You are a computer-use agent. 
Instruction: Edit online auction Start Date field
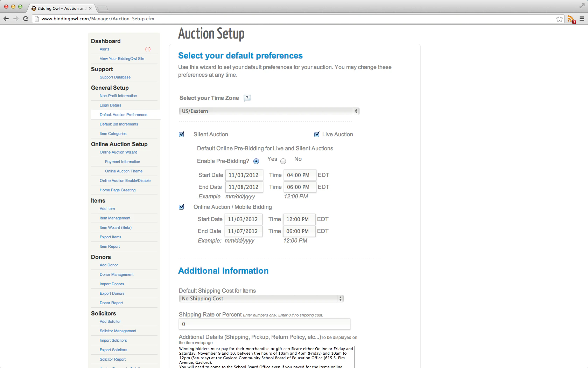pyautogui.click(x=243, y=219)
